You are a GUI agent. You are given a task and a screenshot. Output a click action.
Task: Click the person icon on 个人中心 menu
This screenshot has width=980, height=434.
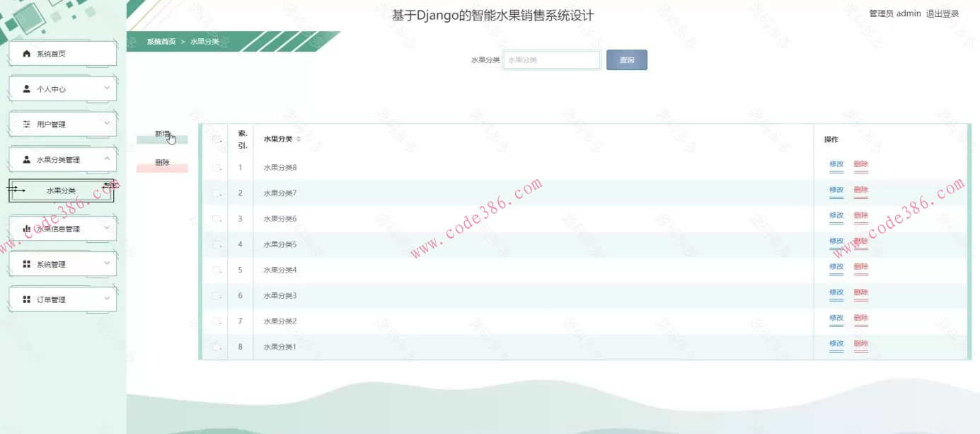click(x=25, y=88)
